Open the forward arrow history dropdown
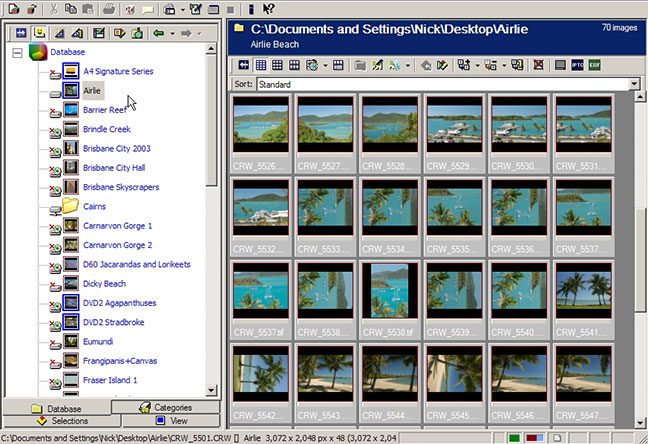The height and width of the screenshot is (444, 648). click(x=199, y=33)
